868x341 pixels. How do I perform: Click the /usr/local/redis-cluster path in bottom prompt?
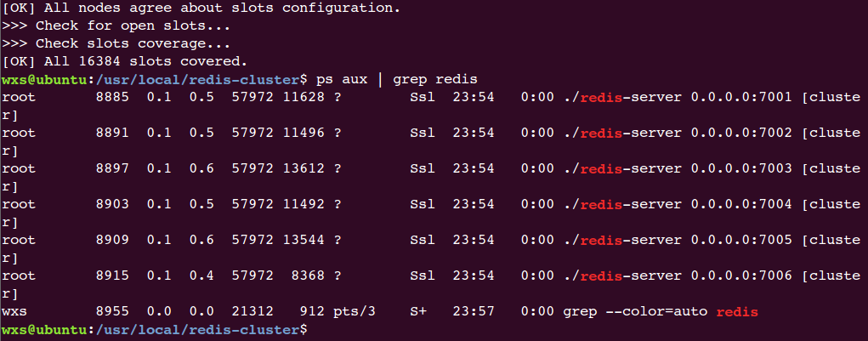pyautogui.click(x=197, y=330)
